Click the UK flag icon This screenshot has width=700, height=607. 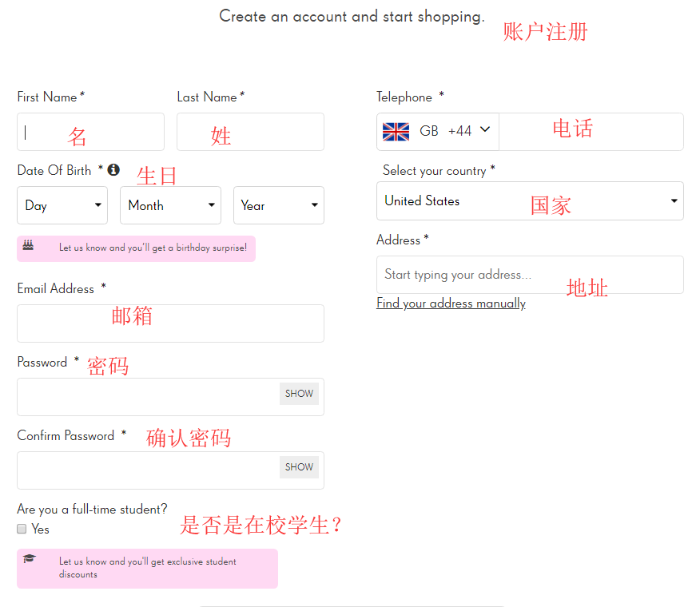coord(396,131)
